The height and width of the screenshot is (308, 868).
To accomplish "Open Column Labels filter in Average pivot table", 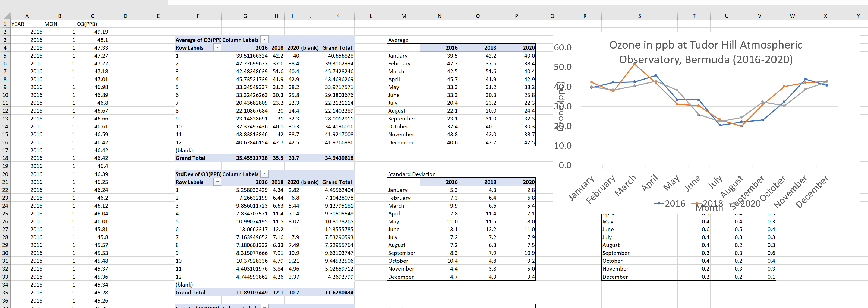I will 264,40.
